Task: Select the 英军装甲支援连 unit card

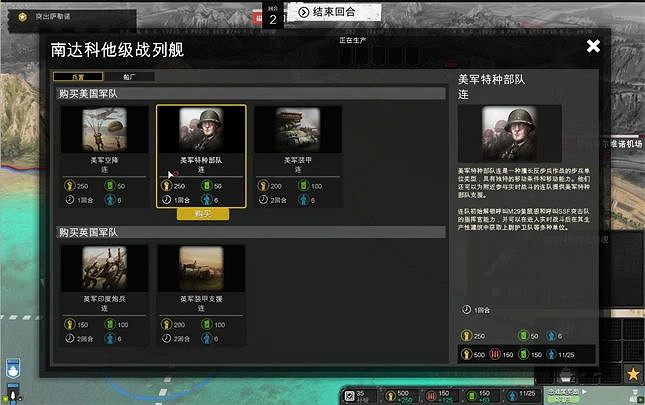Action: 201,295
